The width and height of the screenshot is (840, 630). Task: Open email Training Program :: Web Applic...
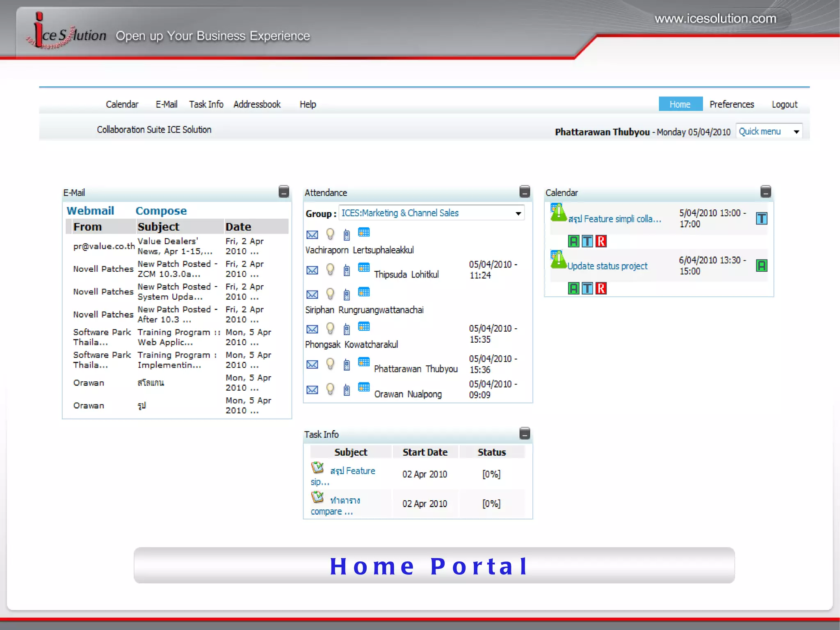pyautogui.click(x=177, y=337)
